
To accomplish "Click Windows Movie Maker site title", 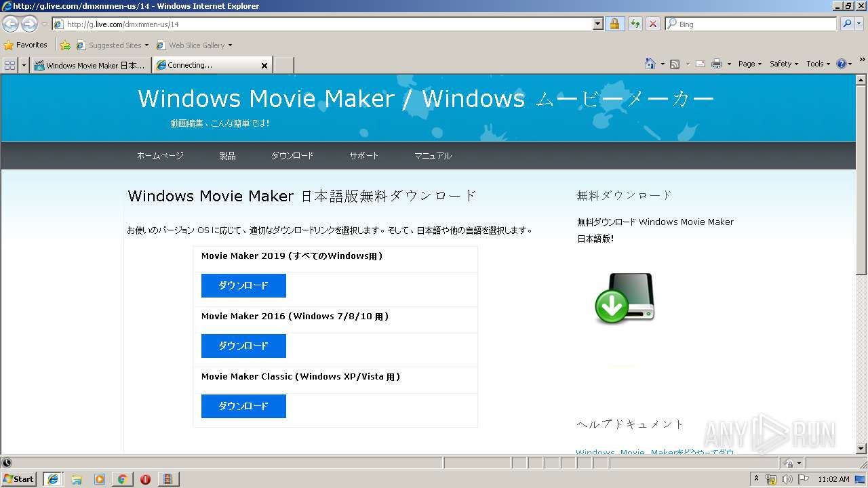I will click(426, 99).
